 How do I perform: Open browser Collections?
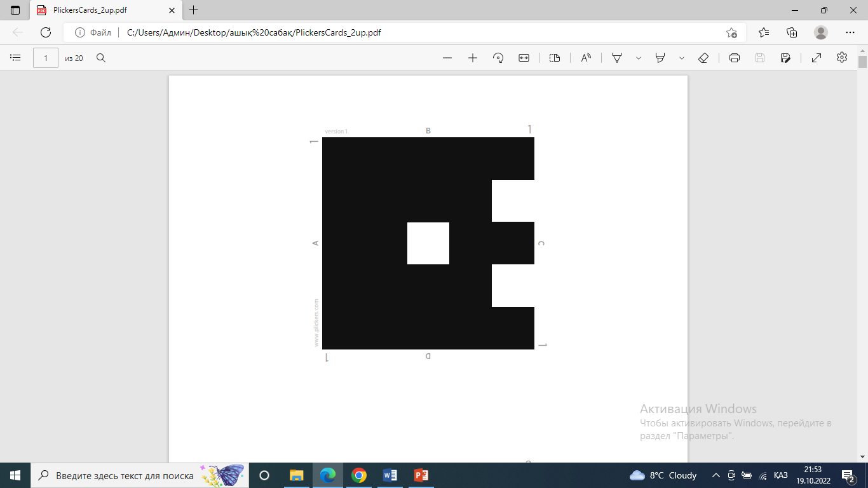(792, 32)
